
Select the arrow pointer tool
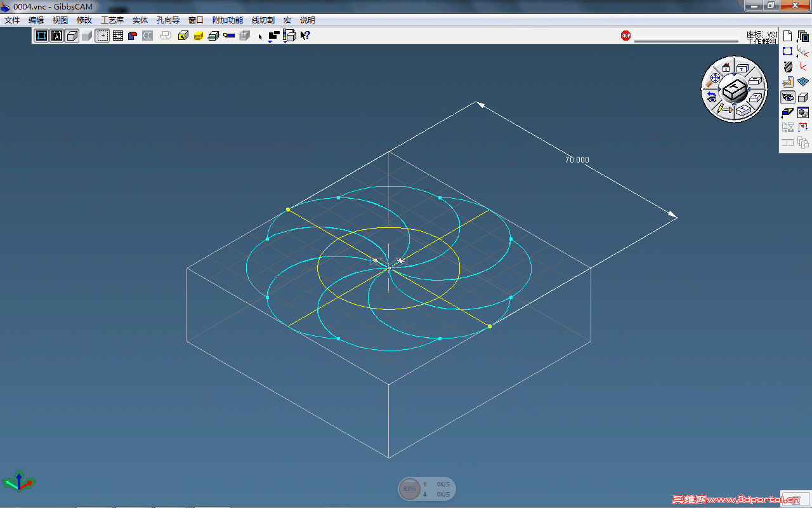pyautogui.click(x=260, y=36)
